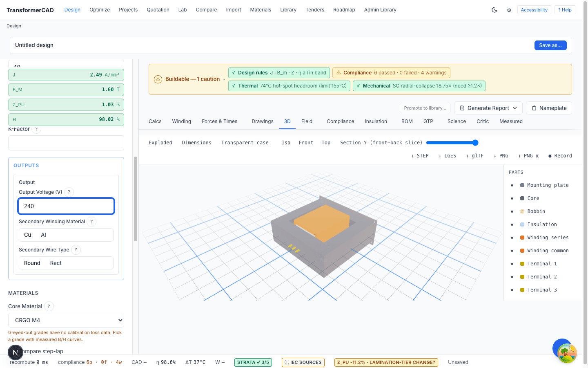
Task: Toggle Dimensions overlay
Action: tap(197, 143)
